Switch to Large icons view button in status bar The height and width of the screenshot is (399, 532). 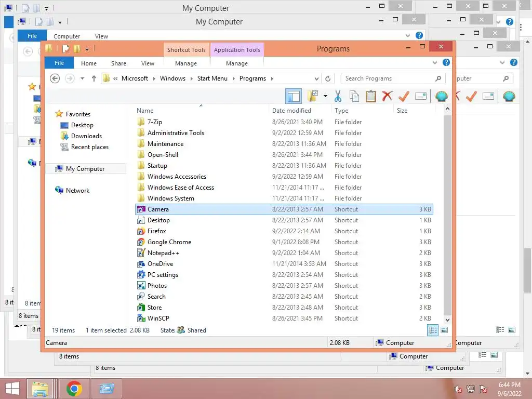pos(444,330)
